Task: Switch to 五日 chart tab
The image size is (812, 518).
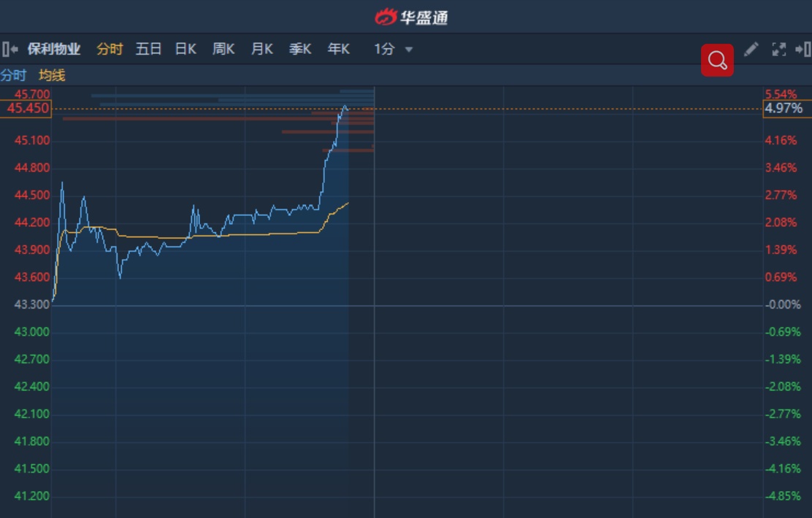Action: point(149,49)
